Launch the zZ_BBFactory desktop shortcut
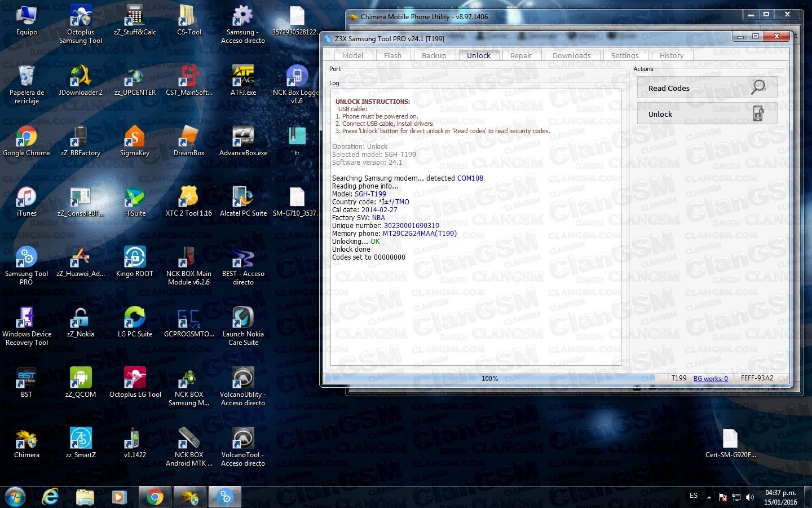The width and height of the screenshot is (812, 508). 81,141
